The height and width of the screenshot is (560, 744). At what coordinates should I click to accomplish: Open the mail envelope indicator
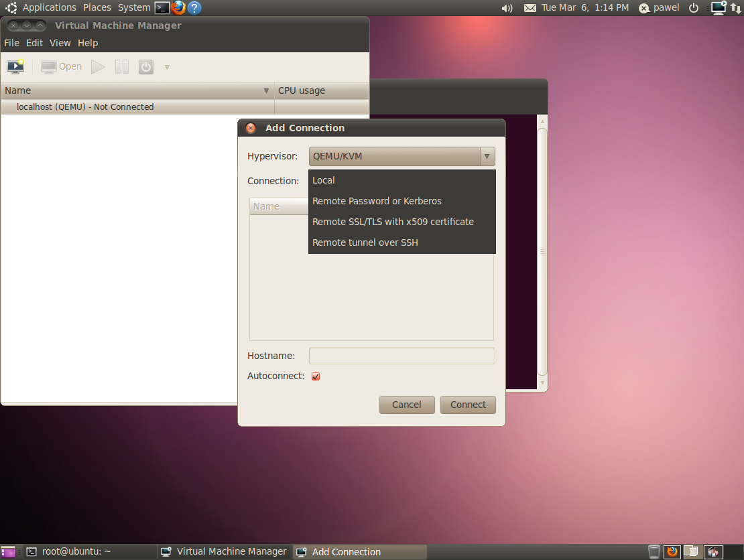[530, 8]
